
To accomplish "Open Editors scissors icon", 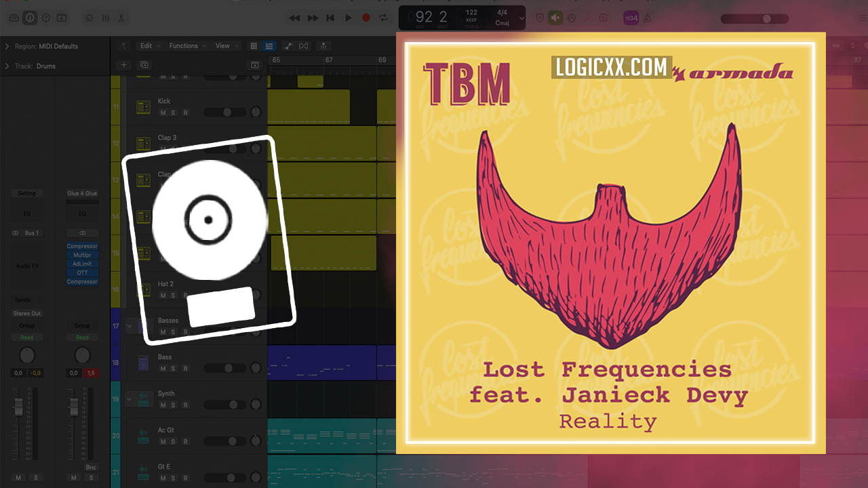I will pos(121,18).
